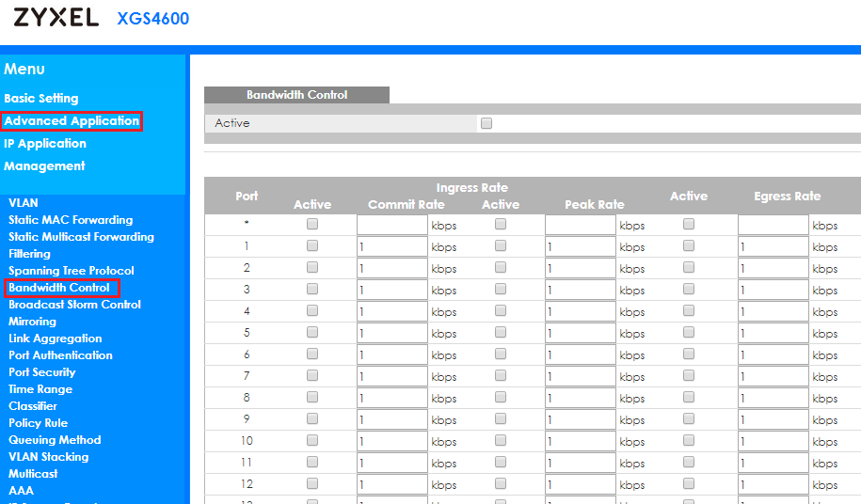Go to the VLAN settings link

(x=24, y=203)
